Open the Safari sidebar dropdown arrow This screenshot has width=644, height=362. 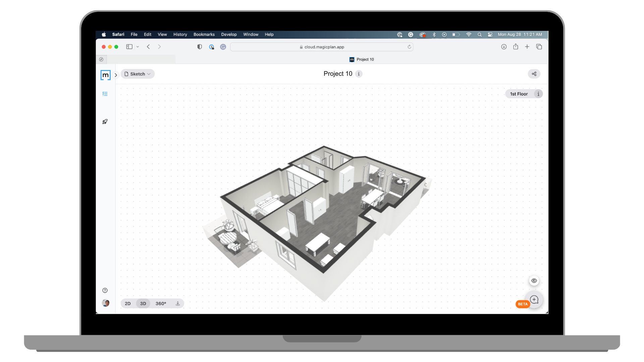pyautogui.click(x=137, y=47)
